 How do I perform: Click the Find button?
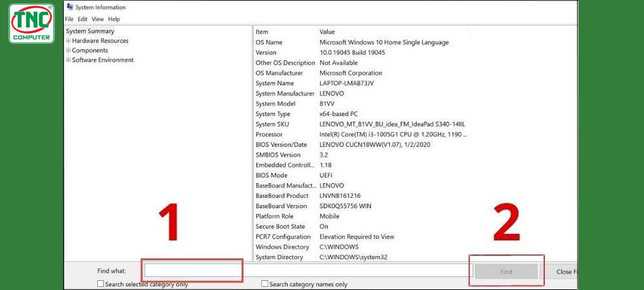[506, 271]
